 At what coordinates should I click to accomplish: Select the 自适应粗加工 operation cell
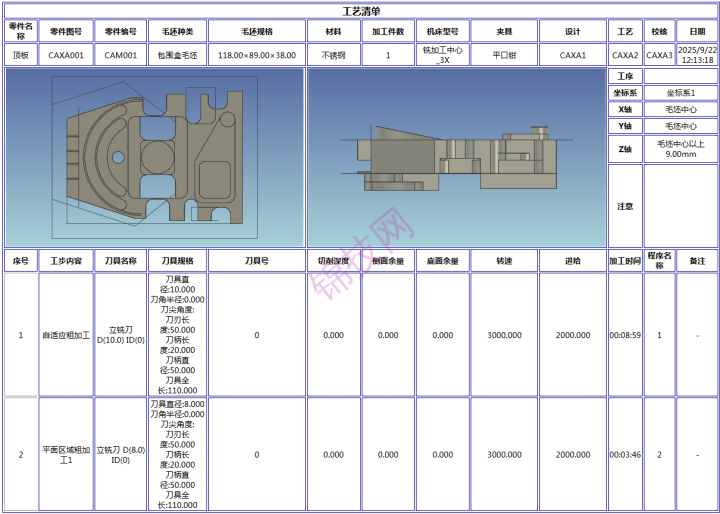point(66,335)
